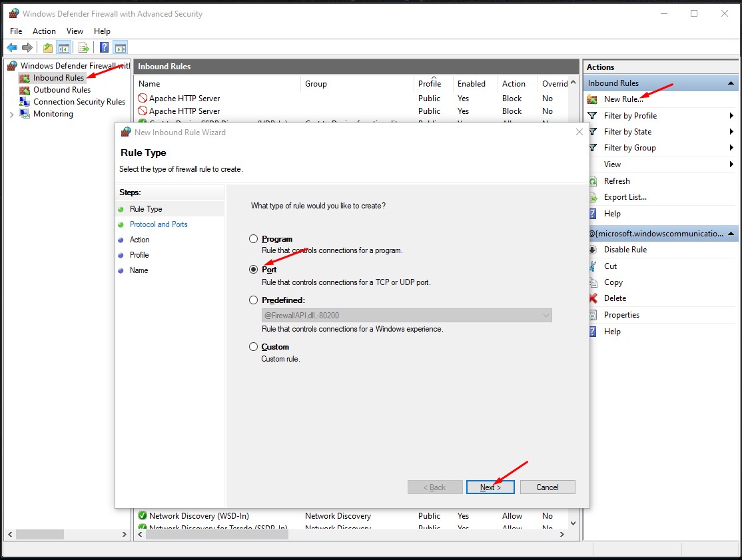Toggle the Action pane visibility icon
742x560 pixels.
click(x=120, y=47)
